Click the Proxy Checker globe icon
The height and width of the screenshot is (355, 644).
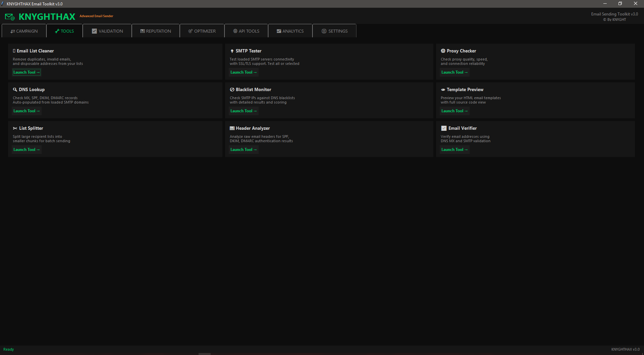click(x=443, y=51)
